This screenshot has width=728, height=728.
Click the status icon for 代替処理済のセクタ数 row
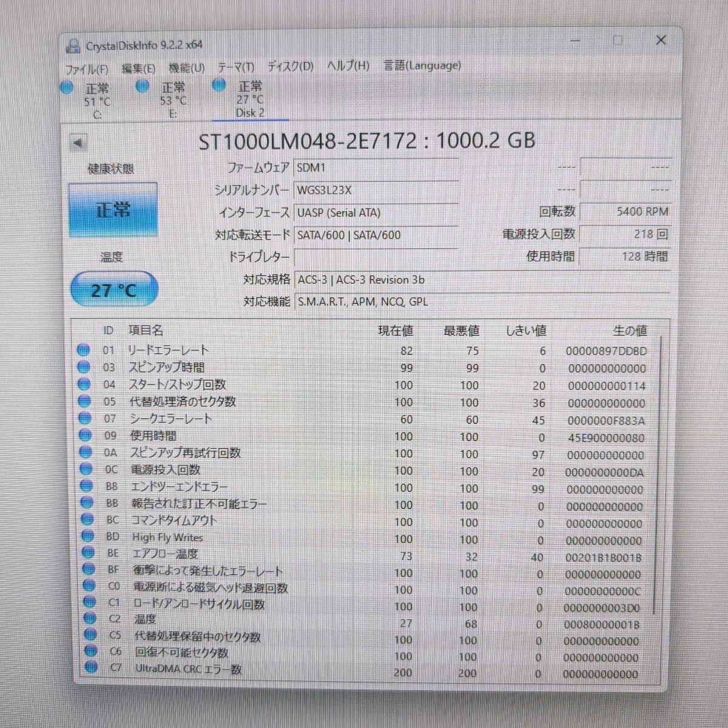(85, 401)
